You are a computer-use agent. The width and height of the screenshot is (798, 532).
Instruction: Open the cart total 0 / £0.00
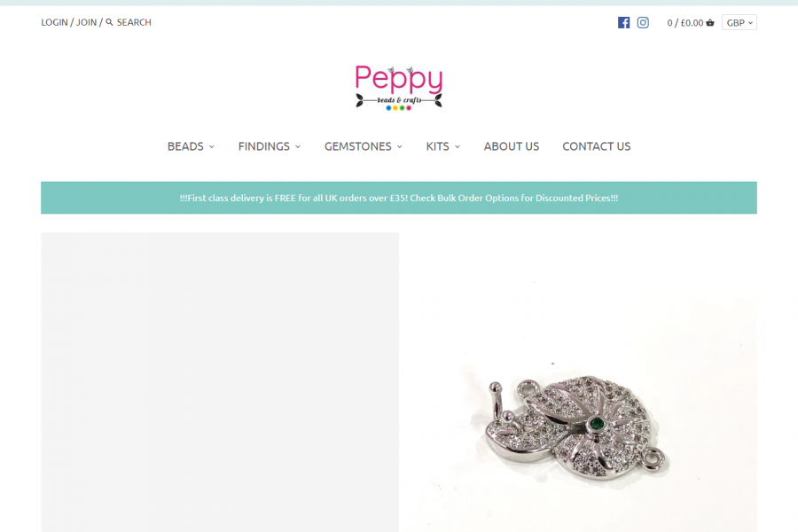tap(685, 23)
